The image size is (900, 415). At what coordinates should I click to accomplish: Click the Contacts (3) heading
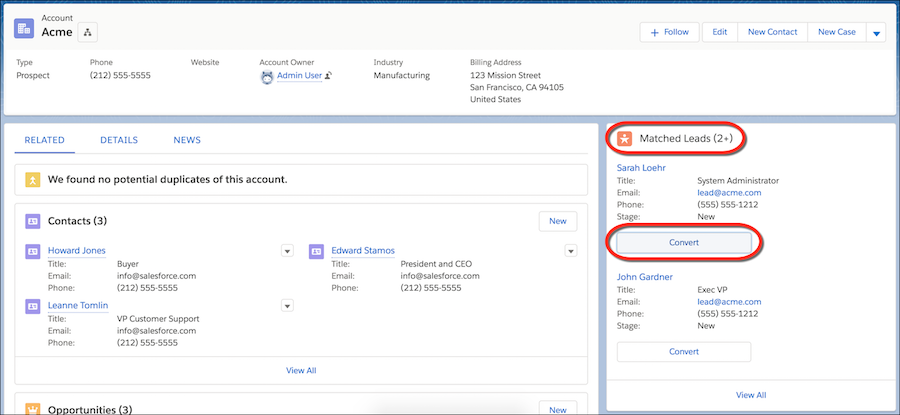77,221
